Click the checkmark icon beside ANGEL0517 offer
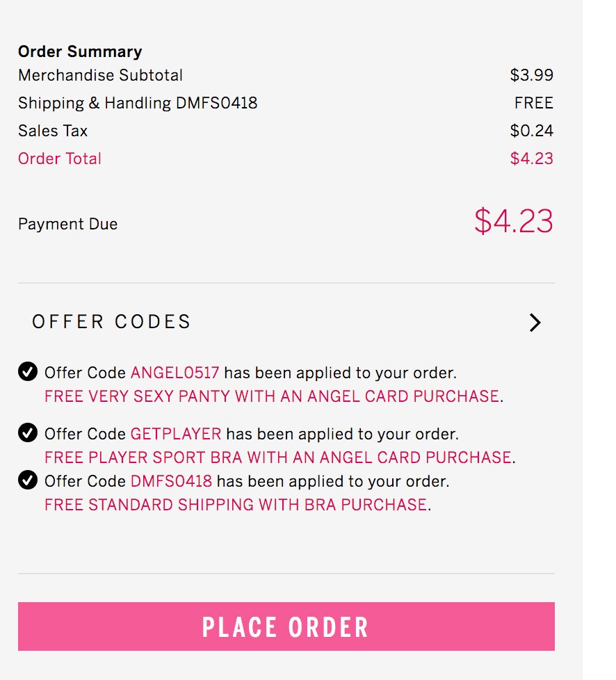 pyautogui.click(x=28, y=372)
